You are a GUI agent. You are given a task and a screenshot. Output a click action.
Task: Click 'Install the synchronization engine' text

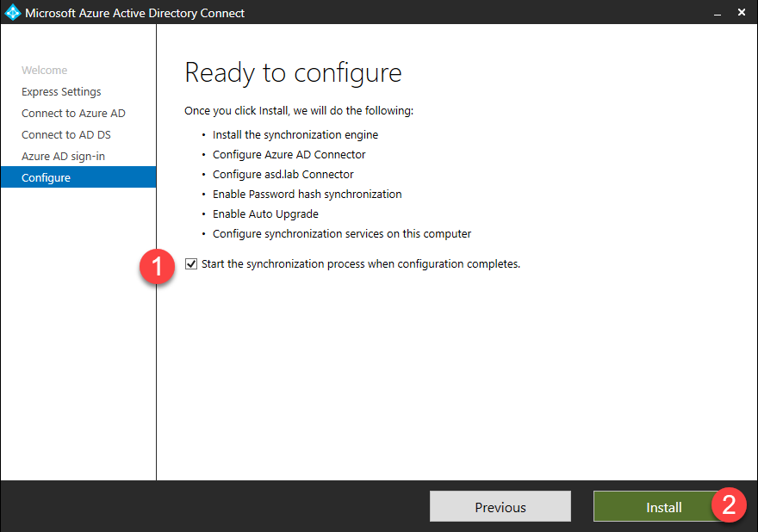coord(295,135)
